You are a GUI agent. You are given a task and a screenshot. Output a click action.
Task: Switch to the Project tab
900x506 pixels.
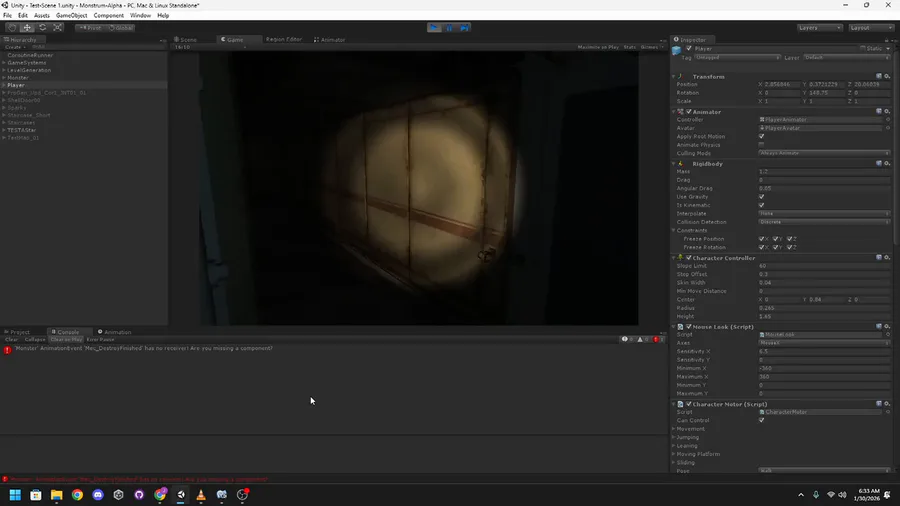(17, 332)
